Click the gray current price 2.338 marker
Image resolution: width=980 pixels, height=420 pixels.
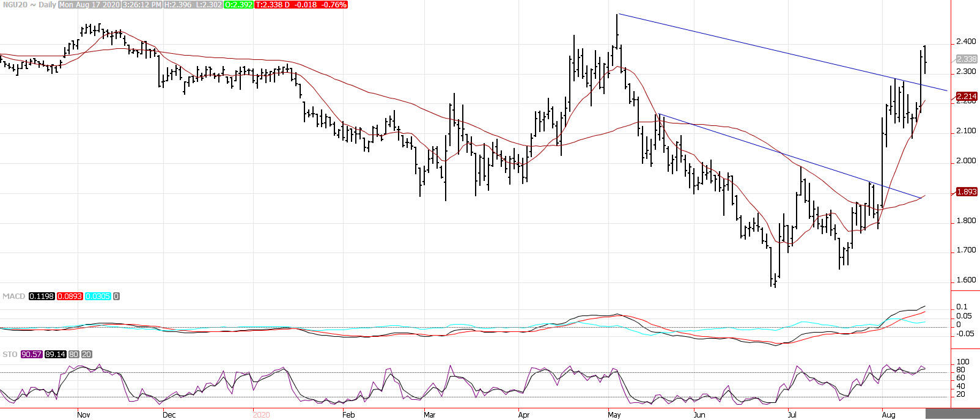(967, 59)
